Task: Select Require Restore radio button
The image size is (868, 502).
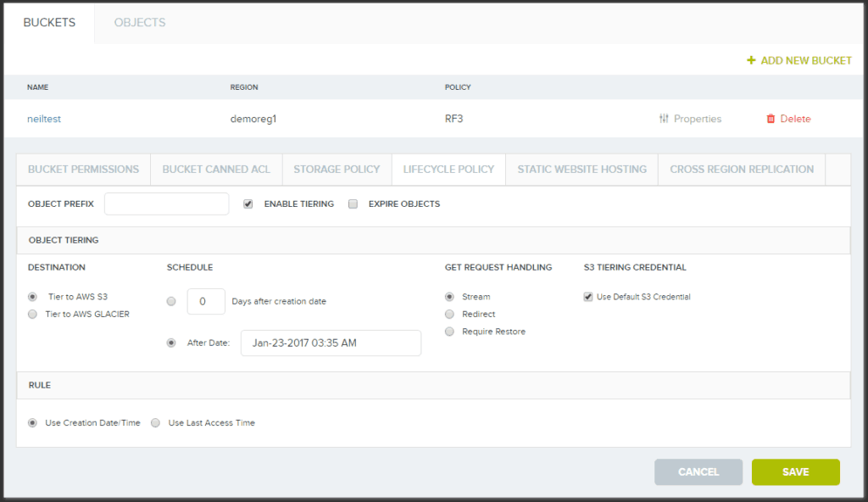Action: coord(450,332)
